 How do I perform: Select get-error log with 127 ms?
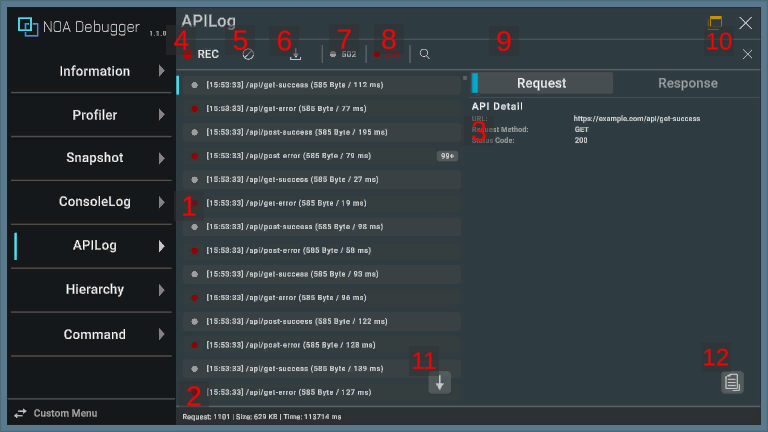coord(322,392)
